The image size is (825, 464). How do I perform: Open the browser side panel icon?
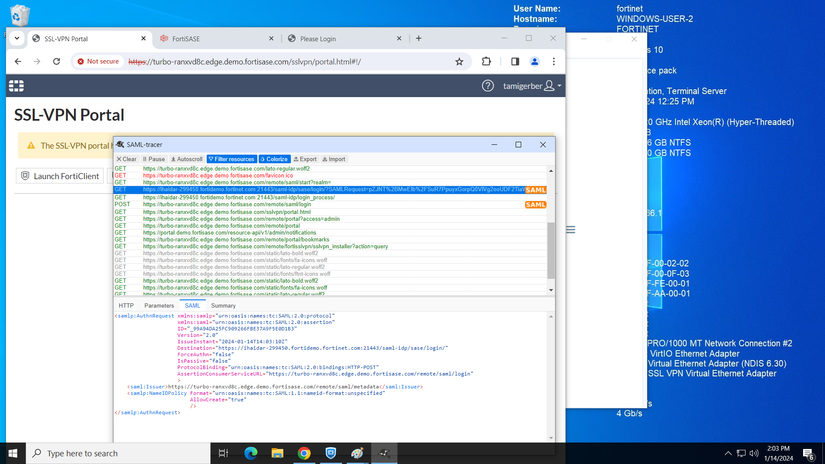click(514, 61)
